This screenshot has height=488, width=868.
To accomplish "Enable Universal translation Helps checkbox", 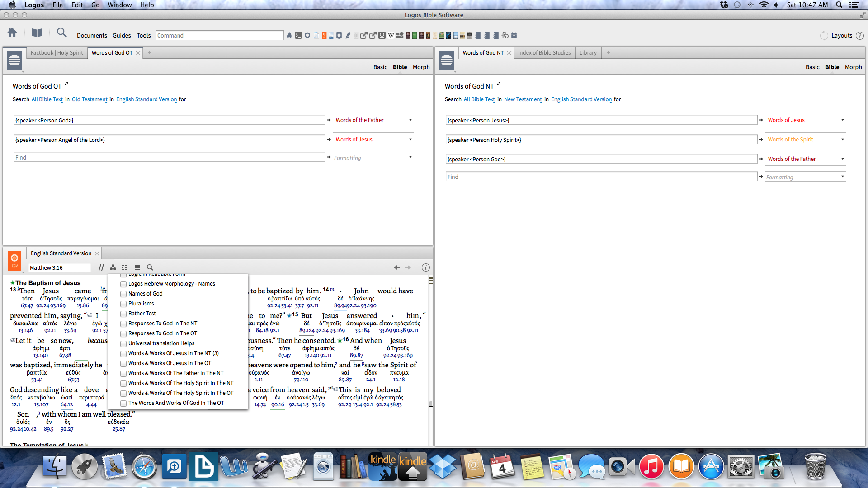I will coord(123,344).
